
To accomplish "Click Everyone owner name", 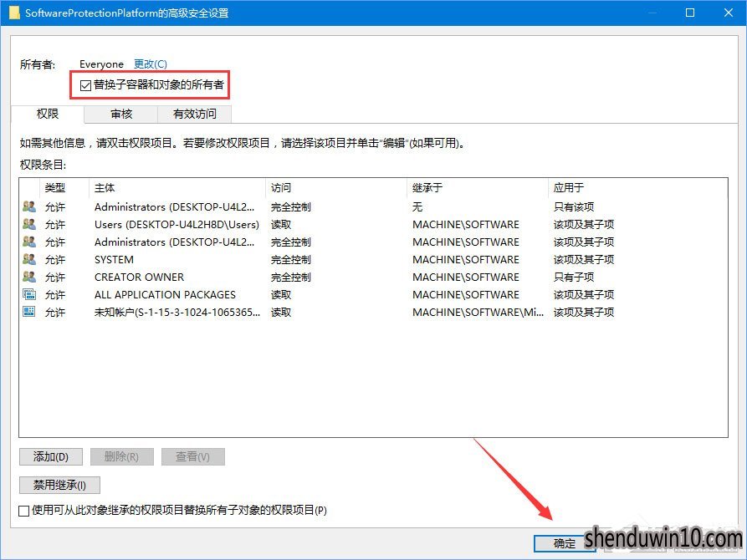I will coord(101,64).
